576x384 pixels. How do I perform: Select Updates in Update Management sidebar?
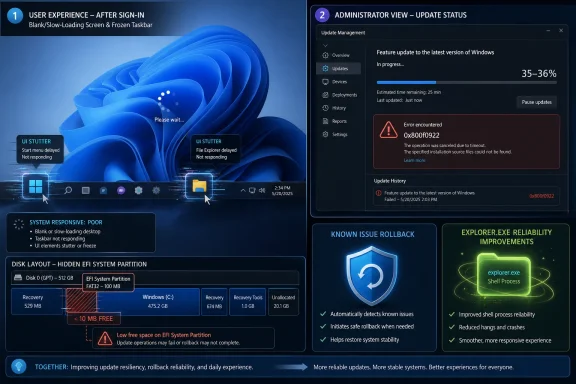click(x=338, y=68)
